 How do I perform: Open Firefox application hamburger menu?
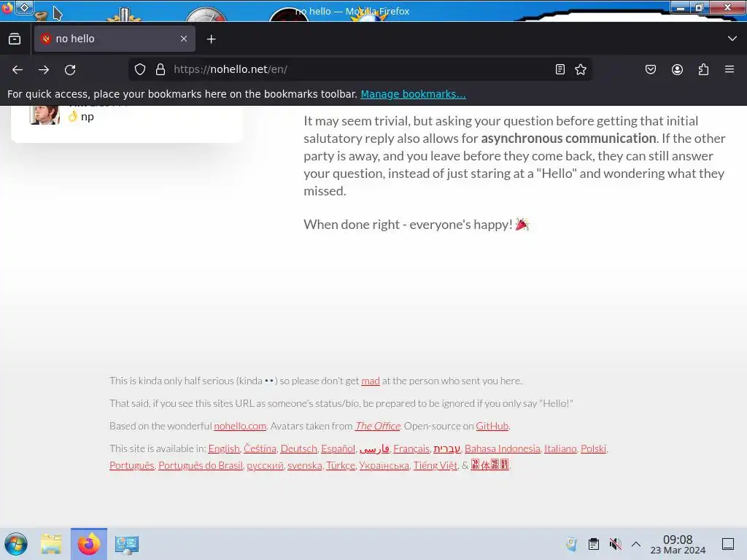tap(729, 69)
